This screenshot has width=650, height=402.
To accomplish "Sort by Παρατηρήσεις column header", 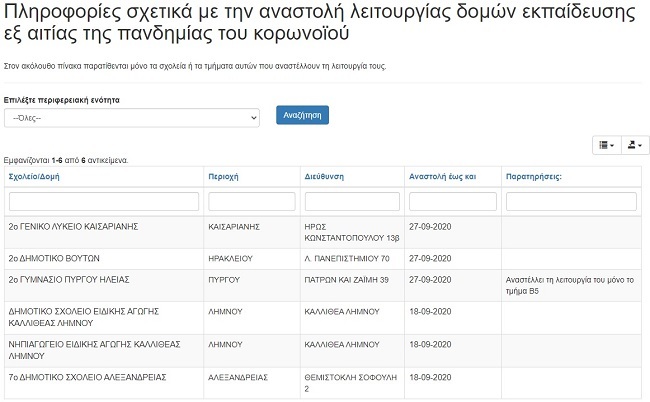I will click(533, 176).
